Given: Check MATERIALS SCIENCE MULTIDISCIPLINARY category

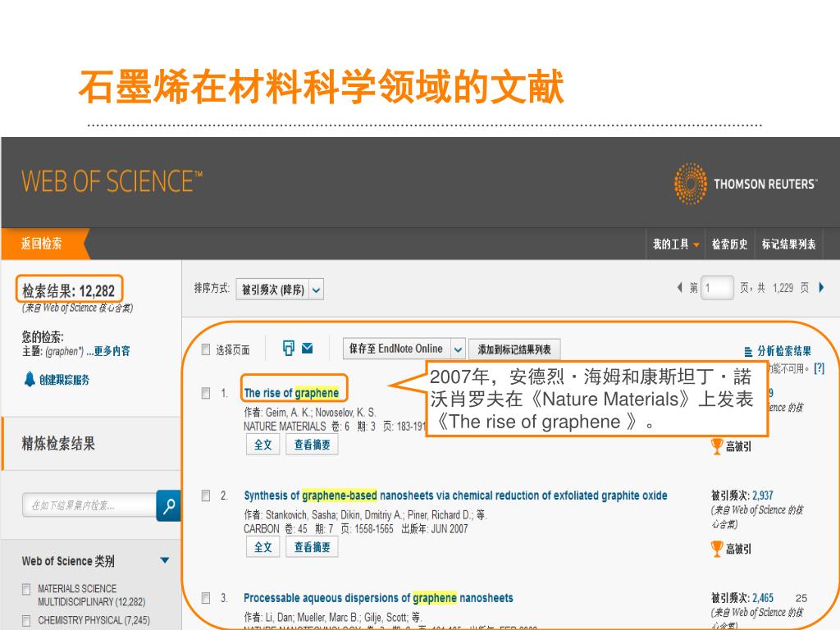Looking at the screenshot, I should click(x=26, y=589).
